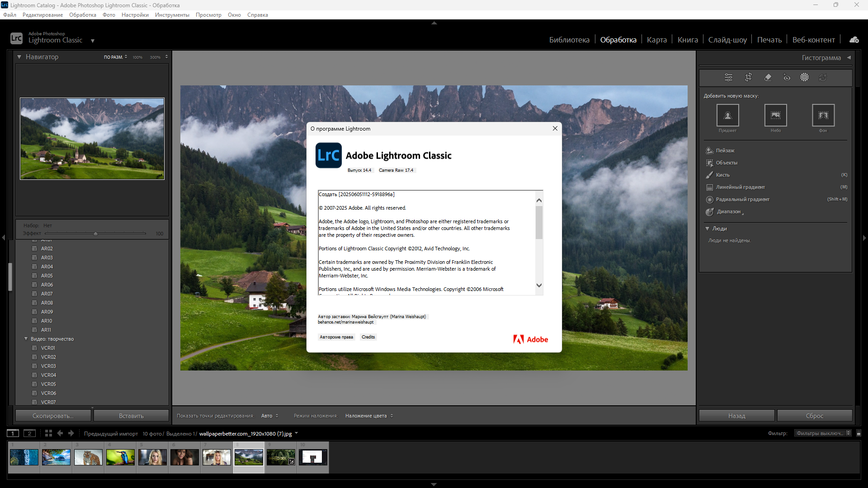Open the Справка menu
Viewport: 868px width, 488px height.
pyautogui.click(x=258, y=15)
